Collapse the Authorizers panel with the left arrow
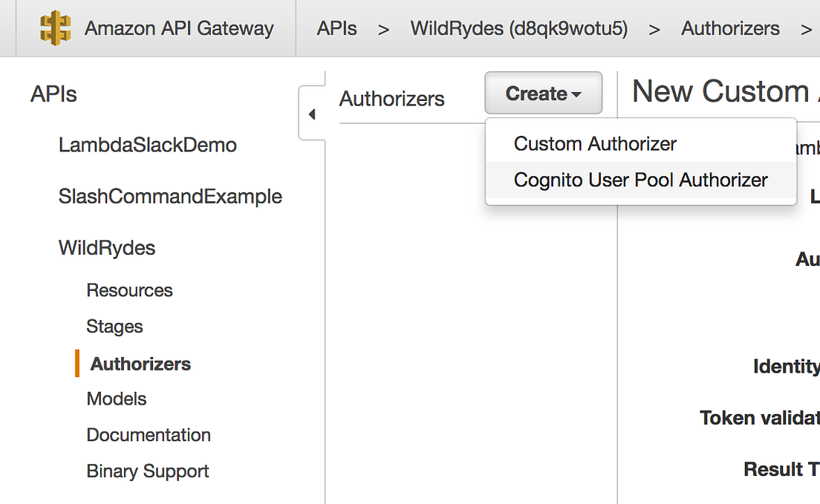Image resolution: width=820 pixels, height=504 pixels. coord(312,114)
